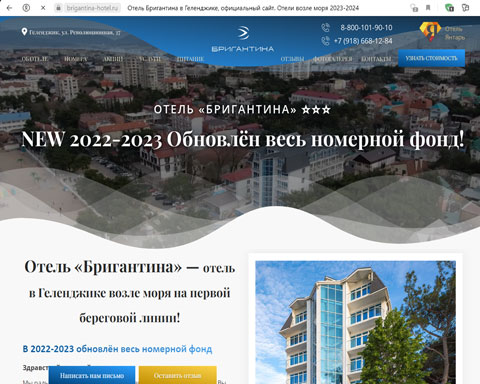Open the hotel building photo

355,322
